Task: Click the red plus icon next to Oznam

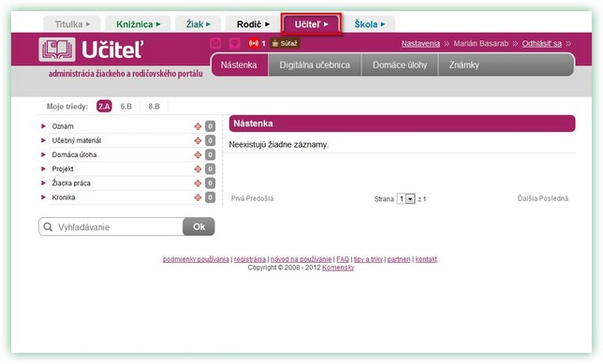Action: pos(198,126)
